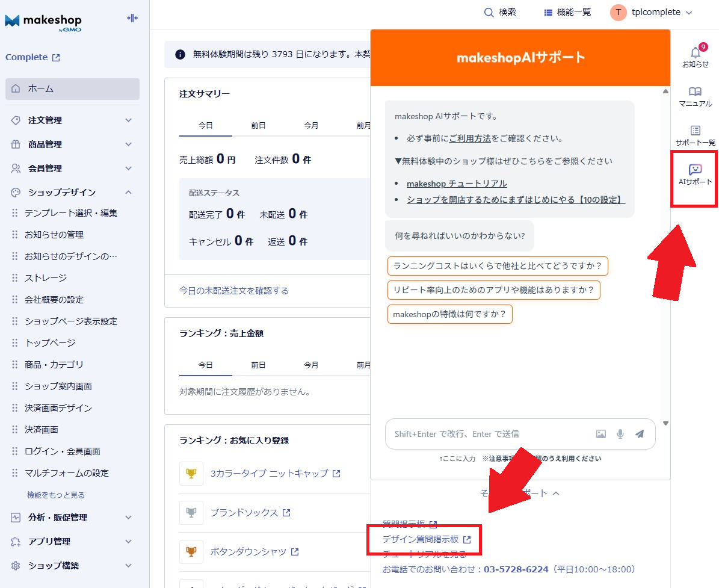This screenshot has width=719, height=588.
Task: Click the 商品管理 gift box icon
Action: [x=16, y=144]
